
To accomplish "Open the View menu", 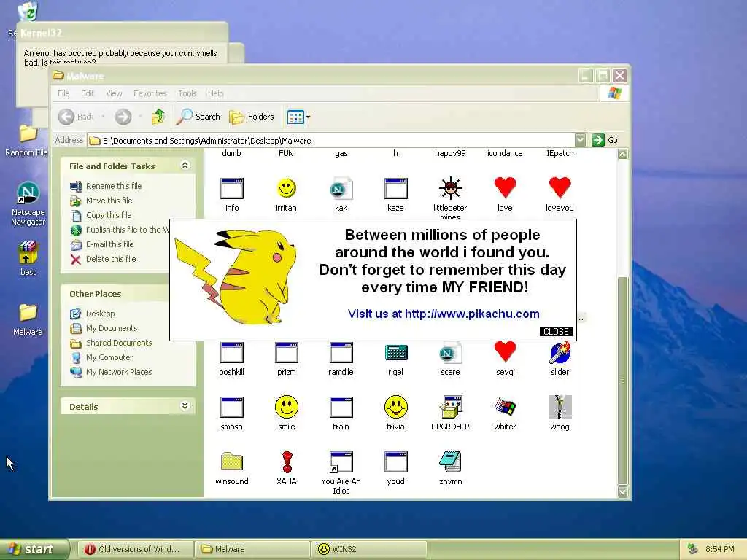I will click(x=114, y=93).
